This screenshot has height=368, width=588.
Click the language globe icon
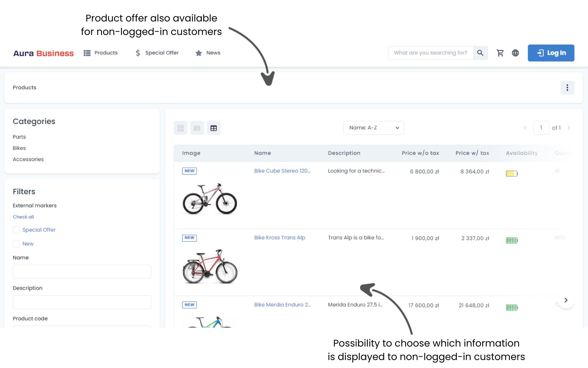point(516,53)
